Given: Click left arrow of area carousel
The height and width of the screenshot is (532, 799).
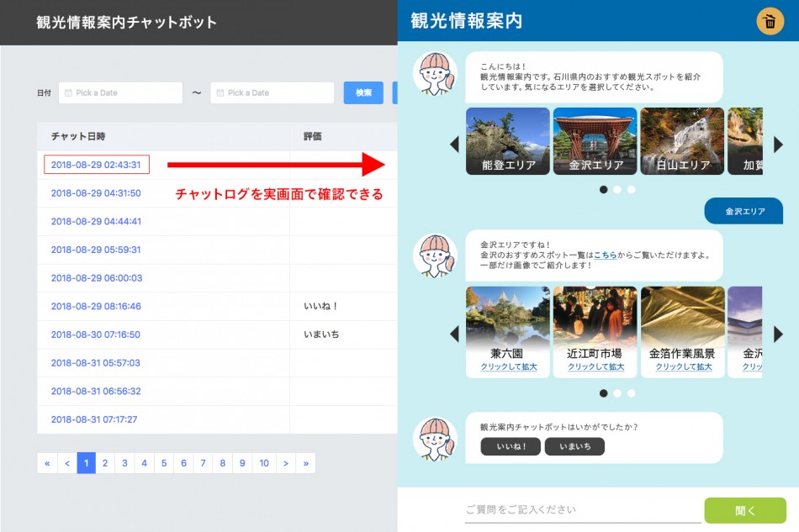Looking at the screenshot, I should (x=455, y=144).
